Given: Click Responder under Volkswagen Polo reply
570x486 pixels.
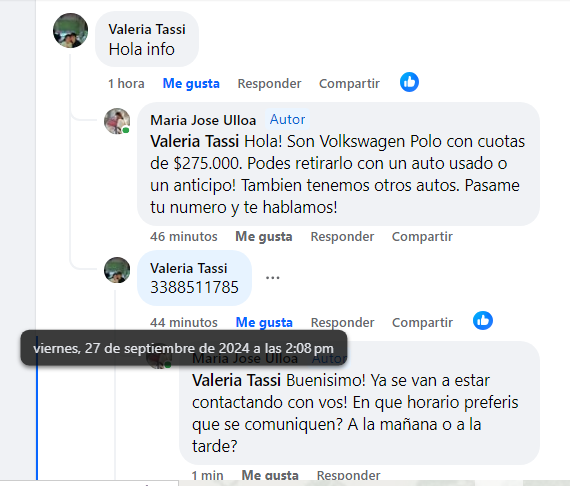Looking at the screenshot, I should (x=342, y=237).
